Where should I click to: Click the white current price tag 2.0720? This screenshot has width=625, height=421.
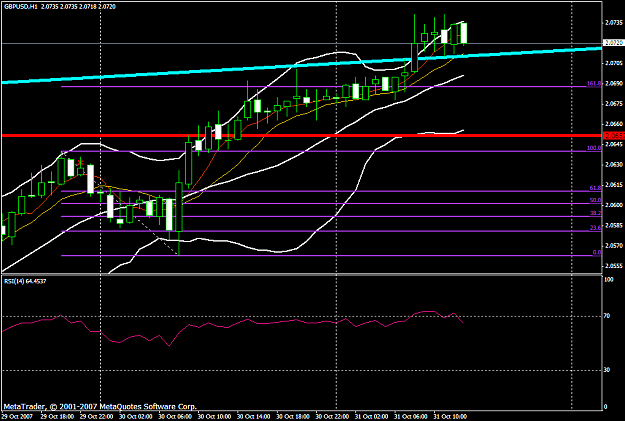(x=613, y=42)
